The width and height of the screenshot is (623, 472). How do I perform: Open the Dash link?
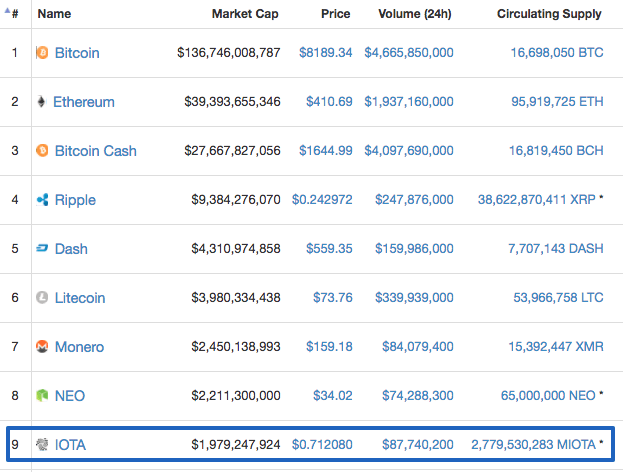(x=71, y=249)
